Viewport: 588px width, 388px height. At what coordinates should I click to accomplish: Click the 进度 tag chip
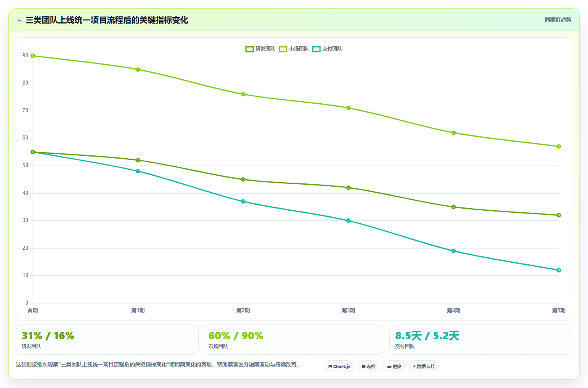coord(394,366)
